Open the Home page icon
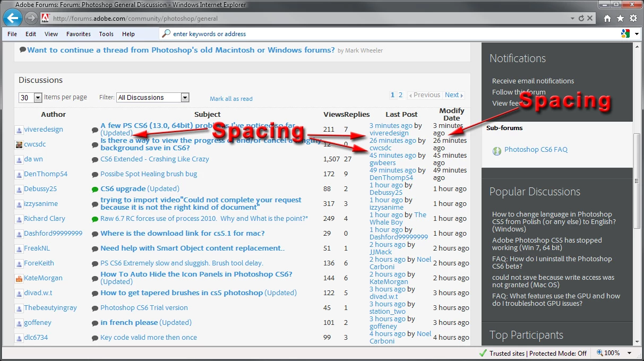Image resolution: width=644 pixels, height=361 pixels. [607, 19]
